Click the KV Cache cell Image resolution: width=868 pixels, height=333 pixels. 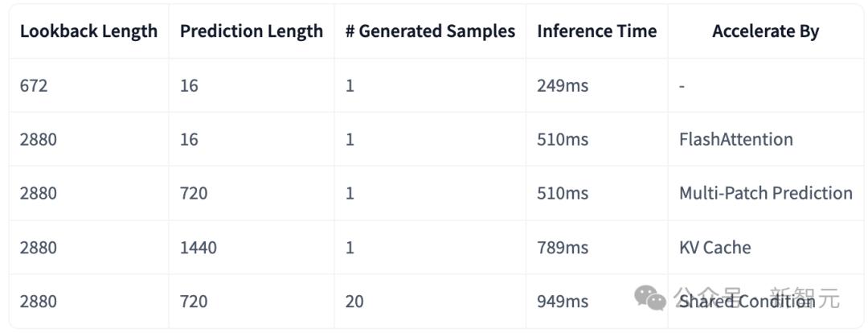pyautogui.click(x=714, y=247)
